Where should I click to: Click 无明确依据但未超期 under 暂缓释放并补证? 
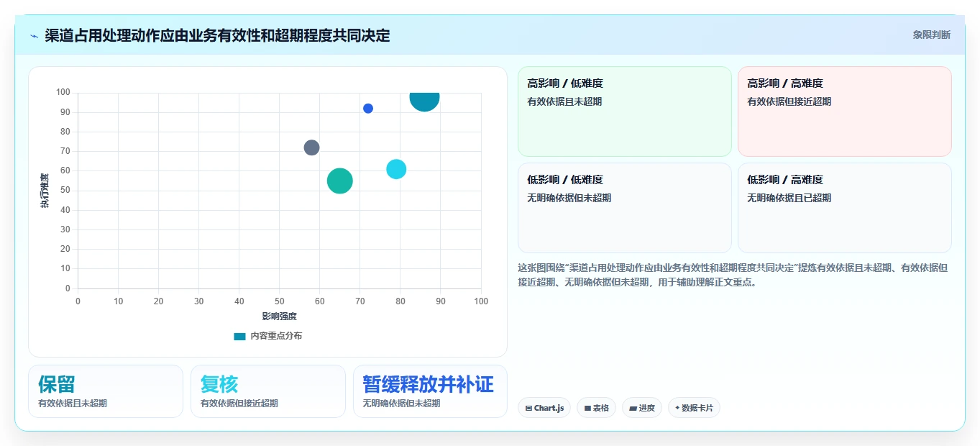[401, 404]
